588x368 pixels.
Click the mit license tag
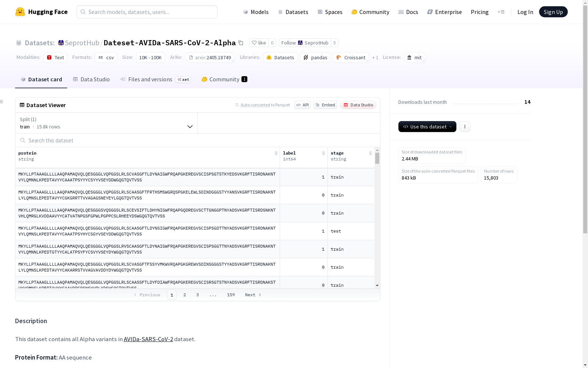[x=415, y=57]
